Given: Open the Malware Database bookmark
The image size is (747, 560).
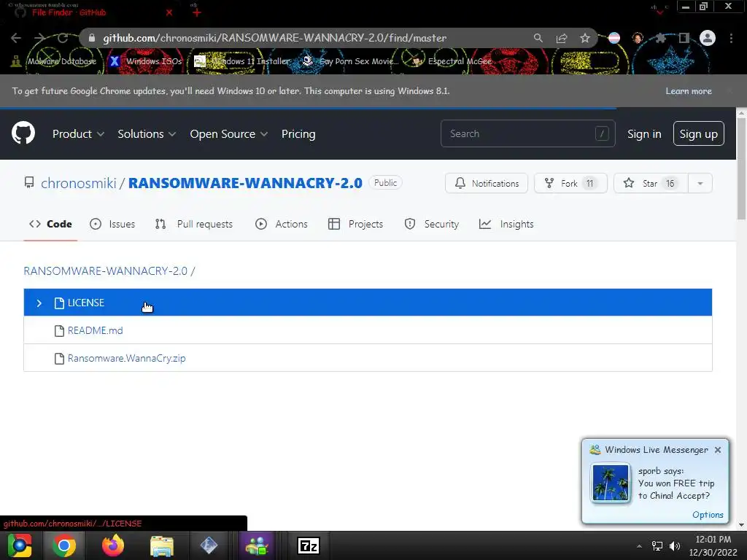Looking at the screenshot, I should tap(54, 61).
